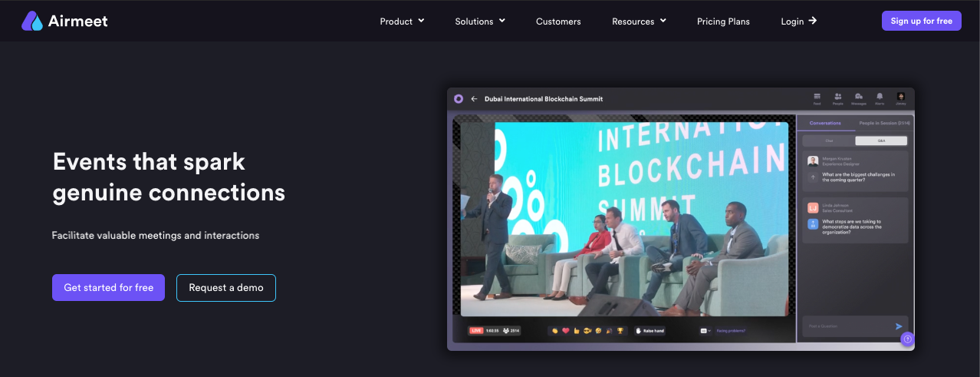Click the Airmeet logo icon

coord(32,21)
